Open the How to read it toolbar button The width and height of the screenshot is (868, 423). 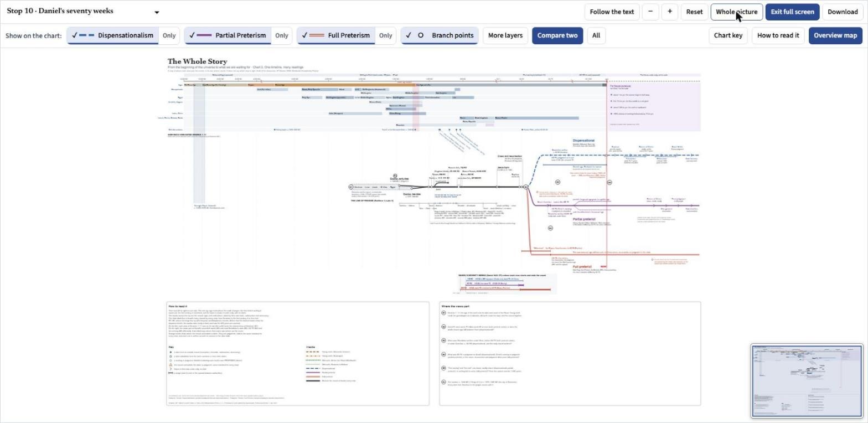[x=778, y=35]
